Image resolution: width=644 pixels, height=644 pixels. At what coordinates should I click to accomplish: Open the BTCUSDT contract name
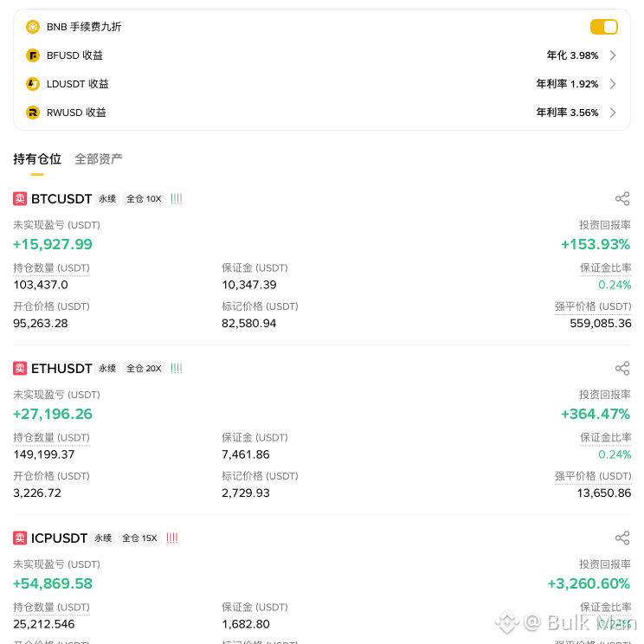coord(61,199)
